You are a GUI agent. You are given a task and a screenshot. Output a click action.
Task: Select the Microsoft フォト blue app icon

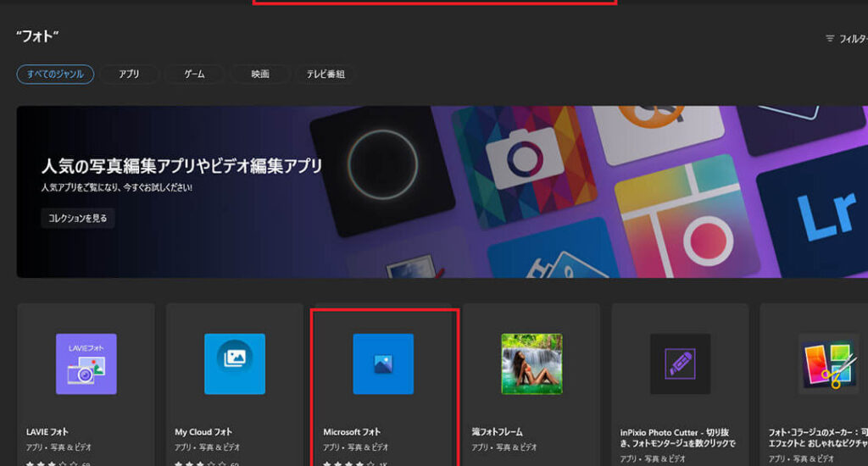[x=383, y=363]
